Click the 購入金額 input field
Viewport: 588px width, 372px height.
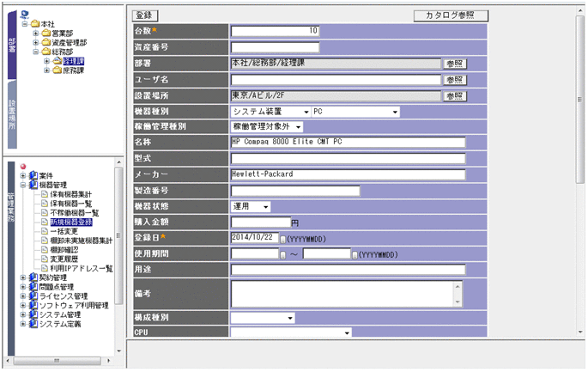[x=261, y=223]
